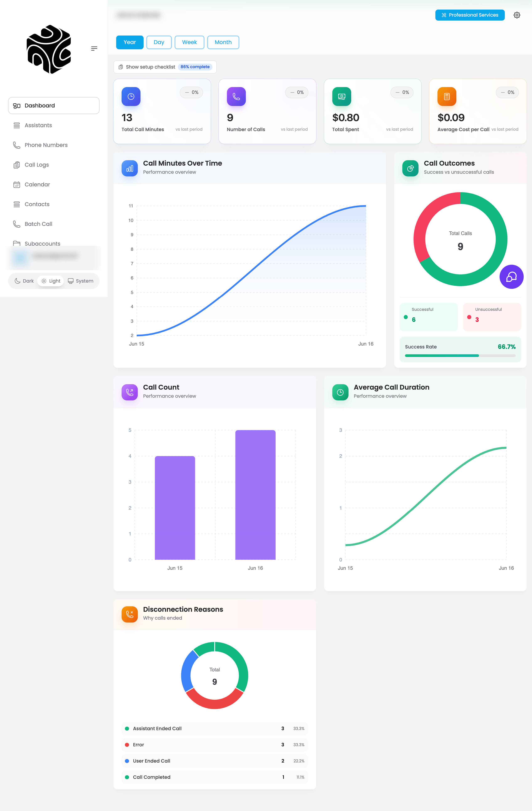Image resolution: width=532 pixels, height=811 pixels.
Task: Select the Week time range
Action: [190, 42]
